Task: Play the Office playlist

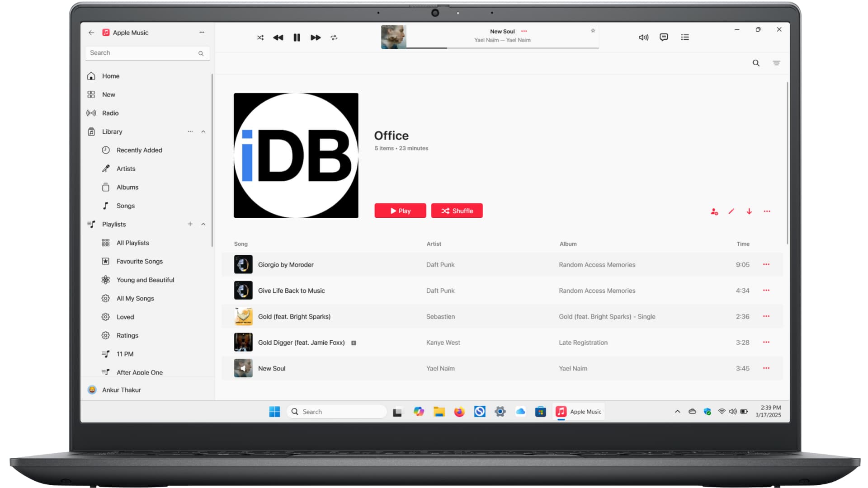Action: (x=400, y=211)
